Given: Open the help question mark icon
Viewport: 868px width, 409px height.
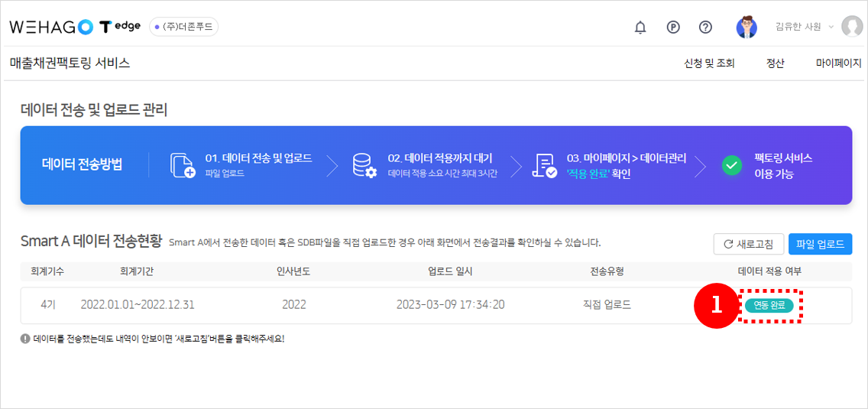Looking at the screenshot, I should tap(706, 28).
